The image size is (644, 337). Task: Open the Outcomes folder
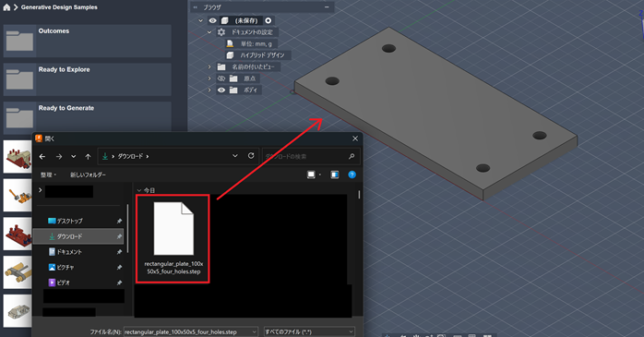click(x=87, y=41)
